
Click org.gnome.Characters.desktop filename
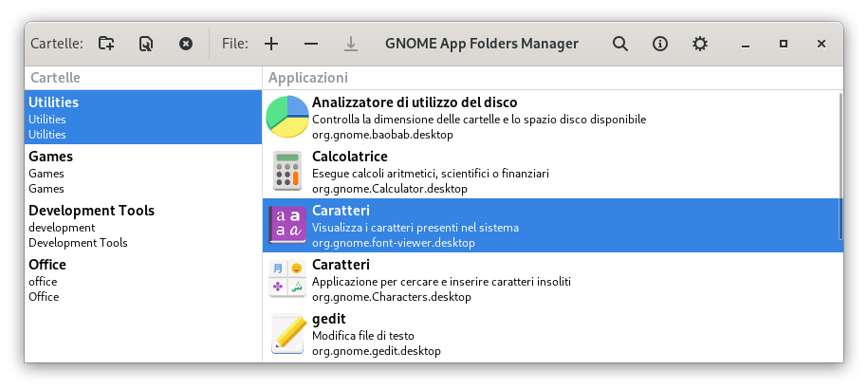click(392, 297)
